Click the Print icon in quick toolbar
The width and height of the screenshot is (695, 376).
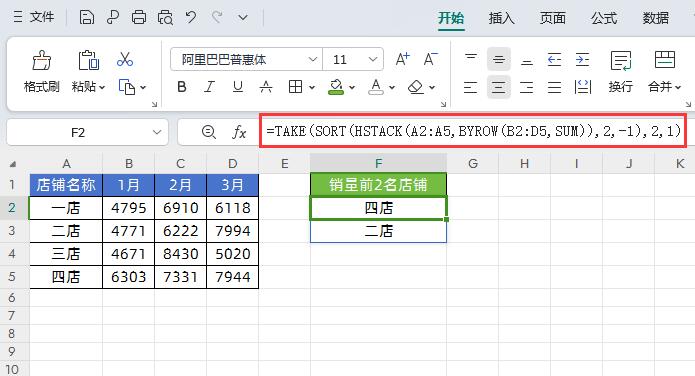(x=139, y=18)
